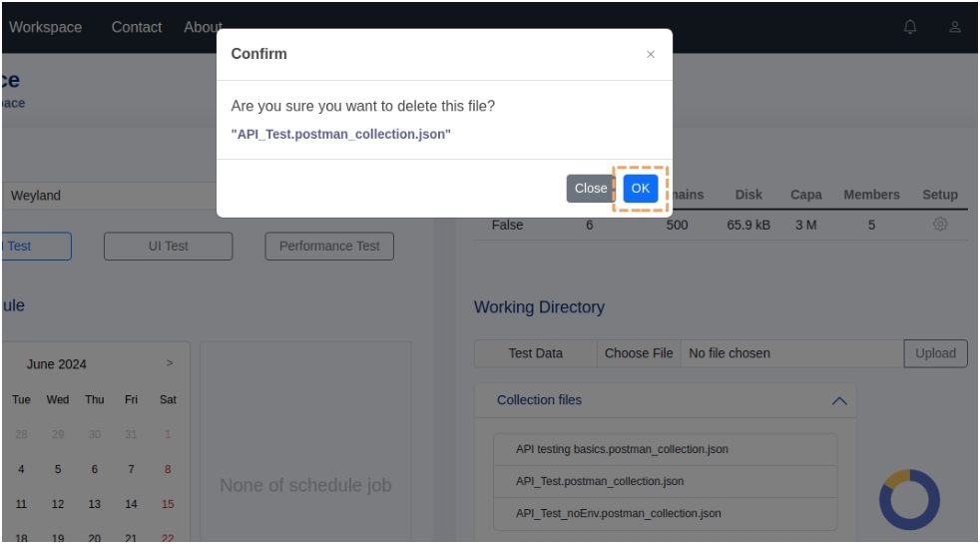Image resolution: width=980 pixels, height=544 pixels.
Task: Select June 15 on the calendar
Action: point(168,504)
